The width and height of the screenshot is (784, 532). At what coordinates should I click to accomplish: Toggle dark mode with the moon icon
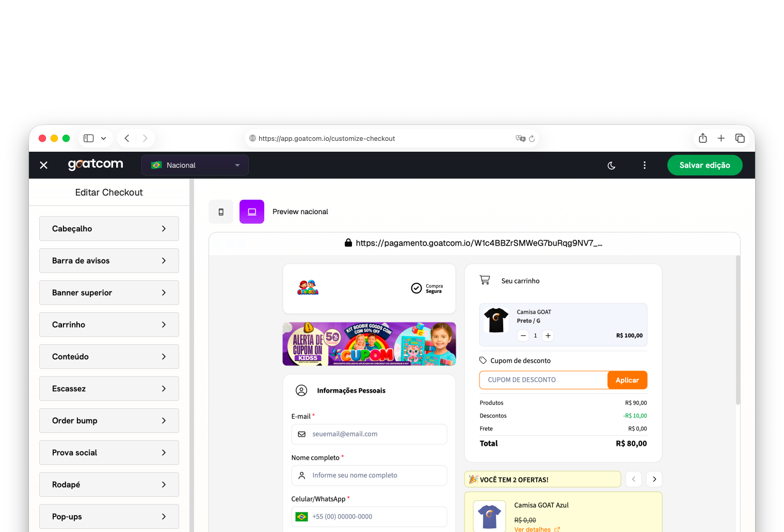coord(611,166)
